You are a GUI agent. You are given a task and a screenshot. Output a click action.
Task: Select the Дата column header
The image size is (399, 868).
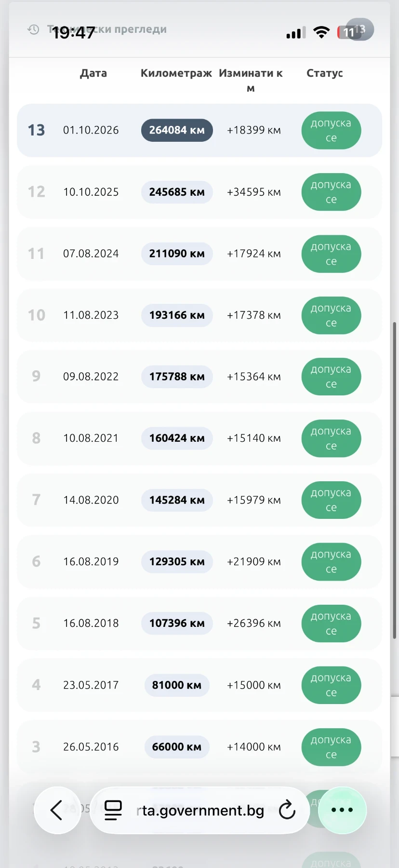93,73
